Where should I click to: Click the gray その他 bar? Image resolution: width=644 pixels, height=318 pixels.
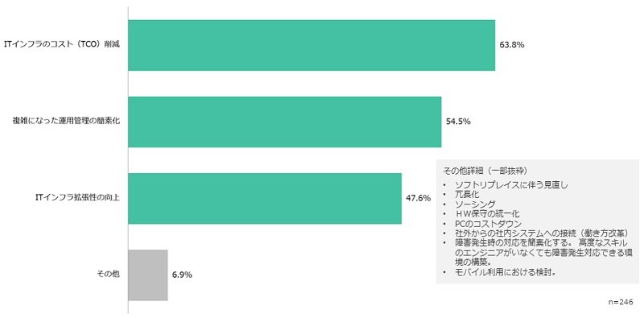click(148, 275)
